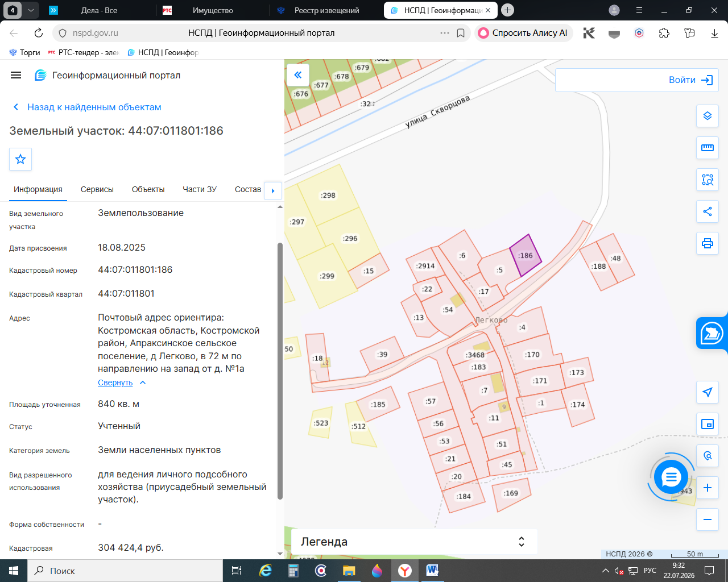Open the Windows notification center
Image resolution: width=728 pixels, height=582 pixels.
(x=709, y=571)
